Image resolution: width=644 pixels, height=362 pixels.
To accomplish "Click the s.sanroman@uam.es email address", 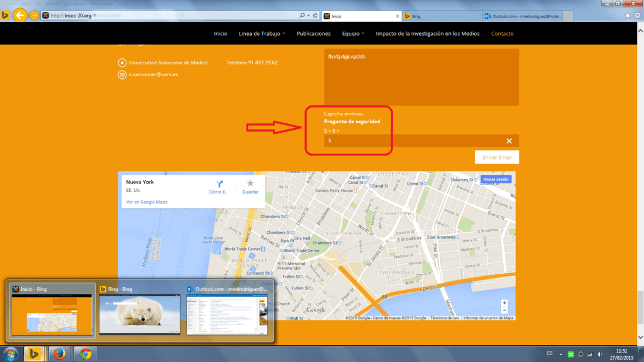I will (x=153, y=74).
